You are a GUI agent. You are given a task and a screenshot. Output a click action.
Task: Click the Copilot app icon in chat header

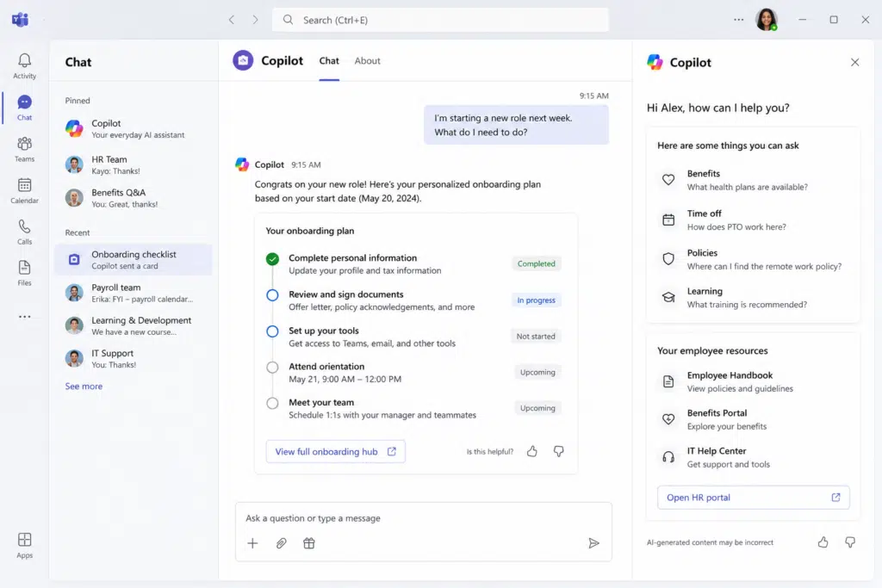coord(243,60)
